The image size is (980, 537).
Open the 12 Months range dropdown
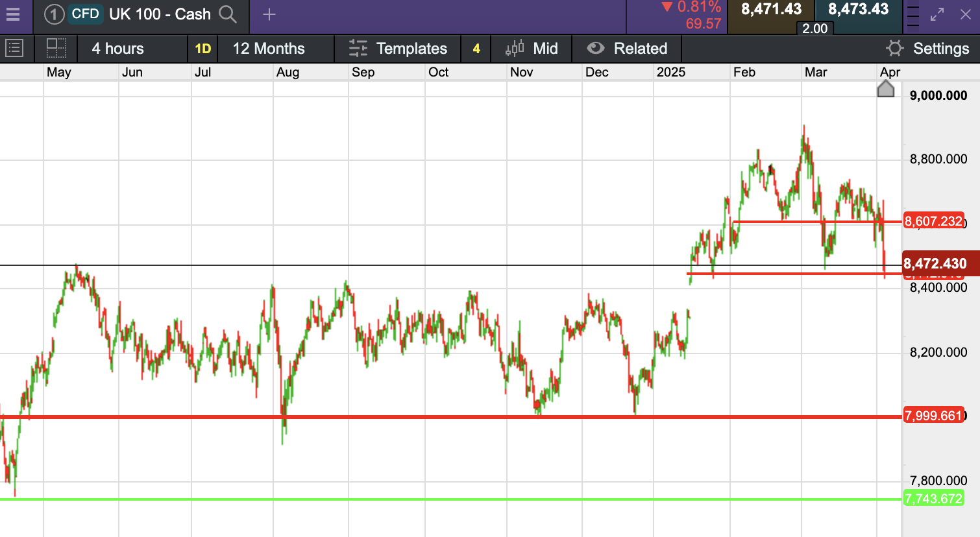click(x=269, y=49)
